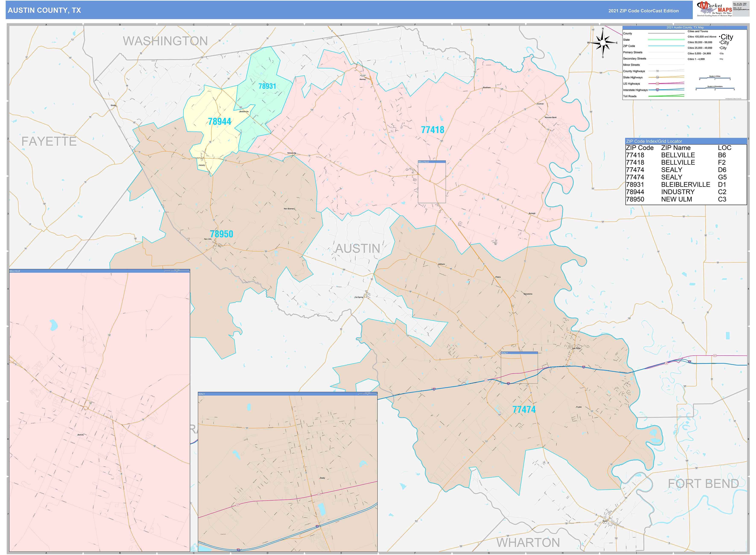Click the large 78931 ZIP label on the map
This screenshot has width=756, height=555.
267,86
